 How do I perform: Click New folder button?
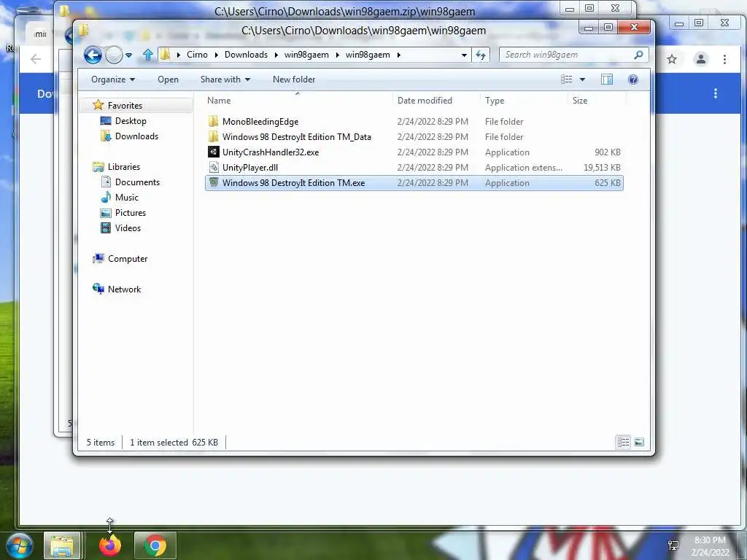[294, 79]
